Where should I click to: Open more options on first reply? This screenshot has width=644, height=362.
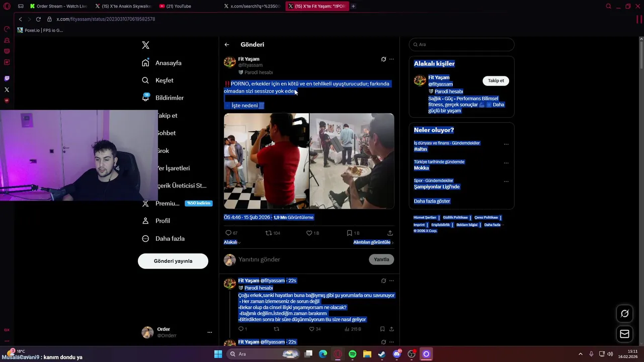[x=391, y=281]
